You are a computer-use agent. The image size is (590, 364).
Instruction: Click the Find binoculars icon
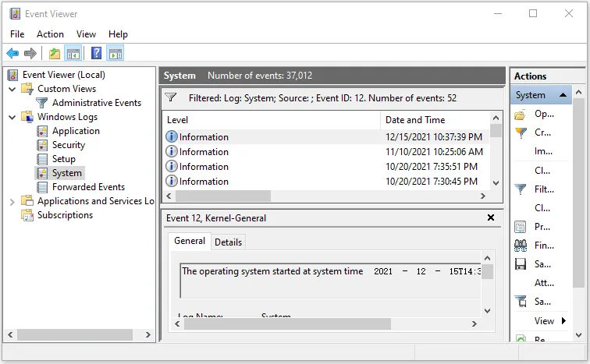pyautogui.click(x=521, y=246)
